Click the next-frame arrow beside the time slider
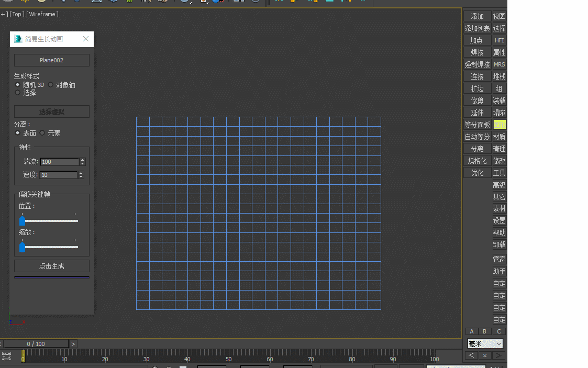The height and width of the screenshot is (368, 588). pos(73,344)
